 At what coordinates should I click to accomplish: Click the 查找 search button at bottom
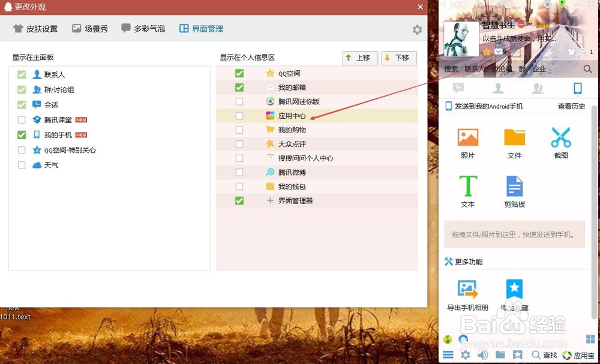(x=545, y=355)
